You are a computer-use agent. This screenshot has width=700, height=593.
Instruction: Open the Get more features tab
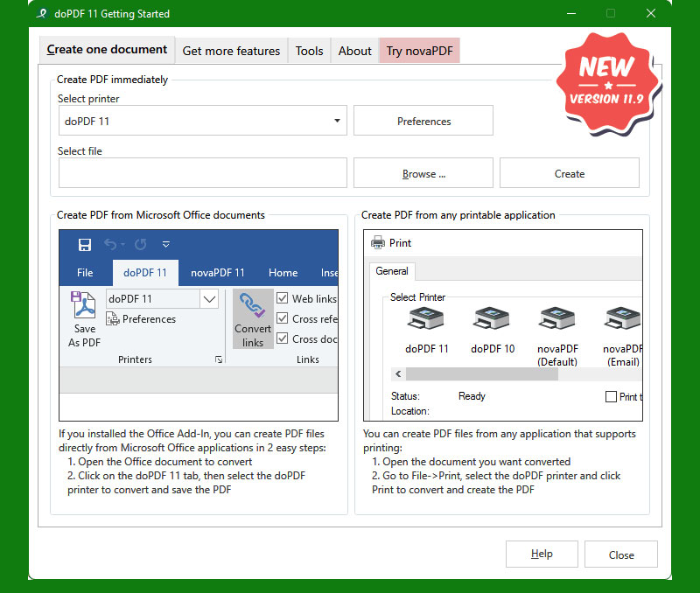[x=231, y=51]
